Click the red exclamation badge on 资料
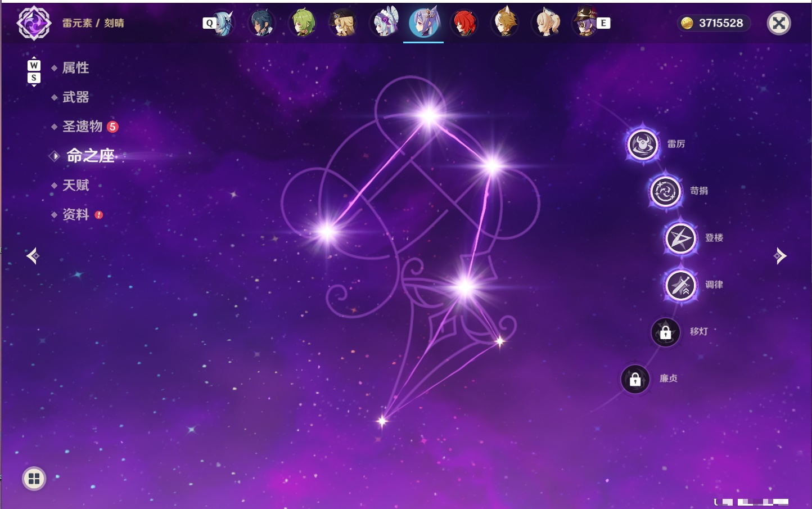The image size is (812, 509). point(99,215)
